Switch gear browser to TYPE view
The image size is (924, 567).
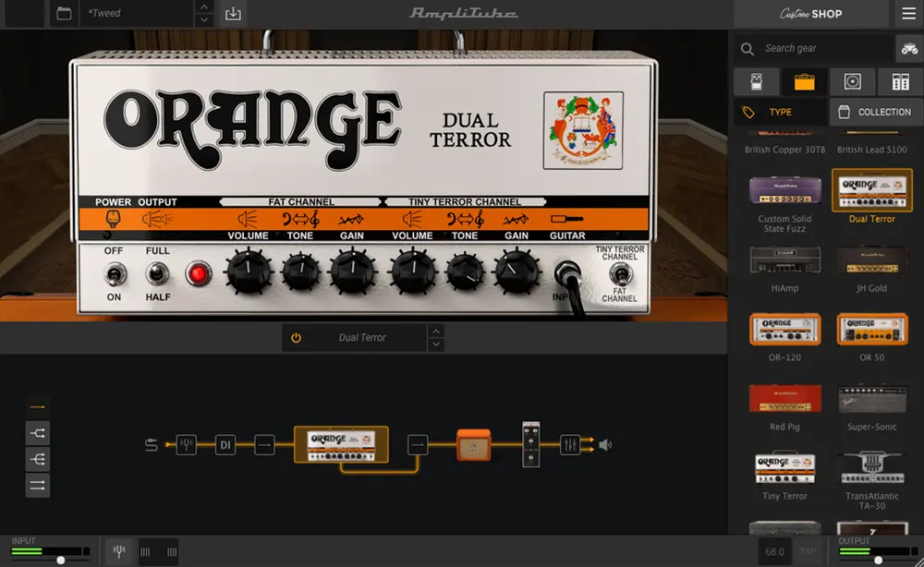780,112
